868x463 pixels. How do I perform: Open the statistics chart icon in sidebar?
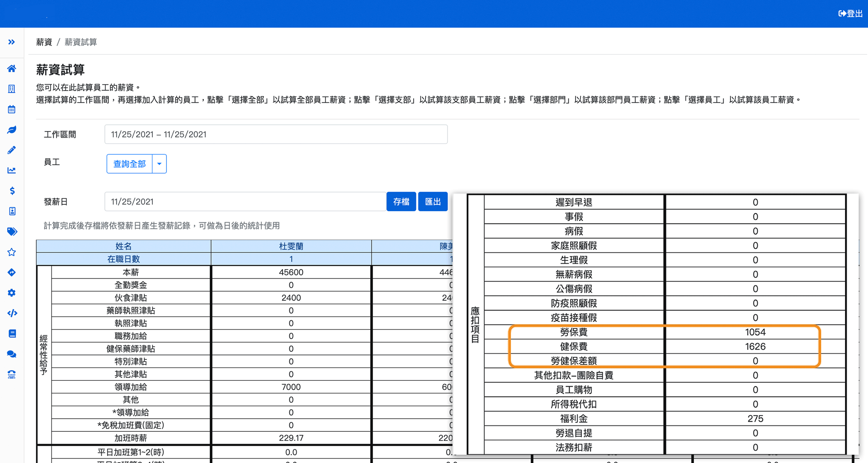[11, 170]
